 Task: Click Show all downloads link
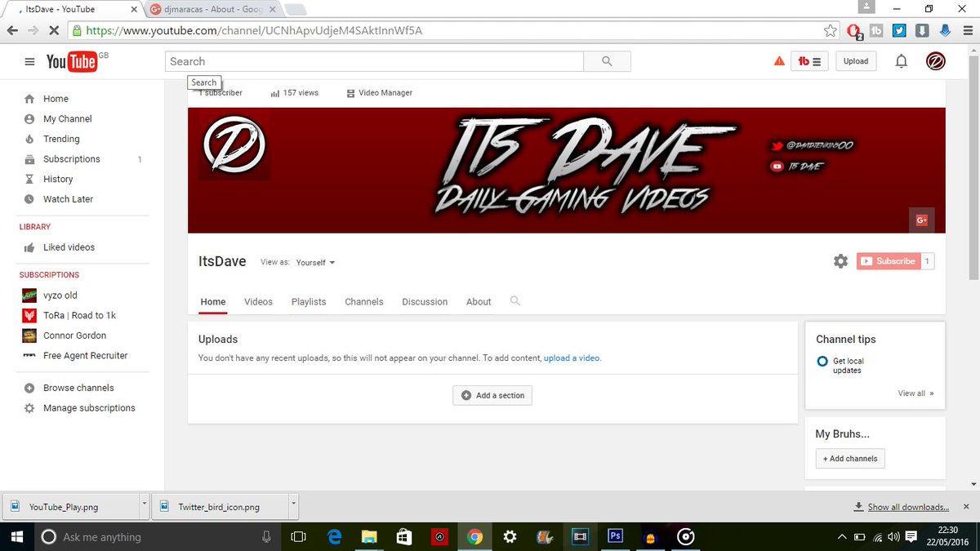point(907,507)
